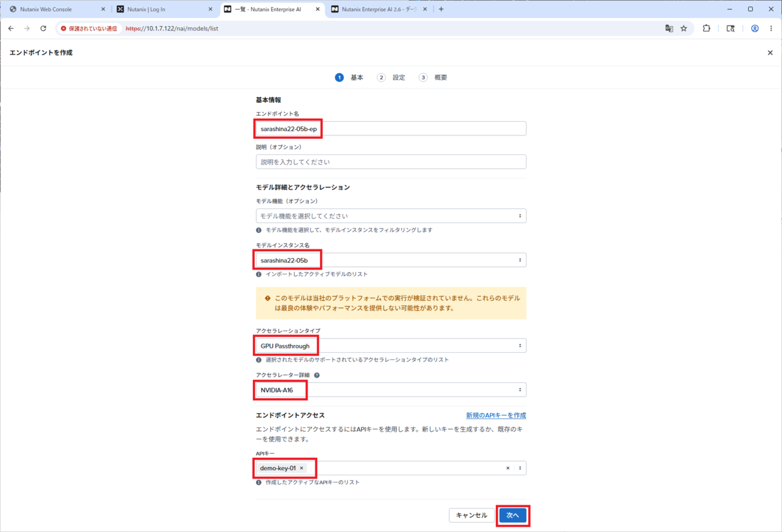Go forward with the browser forward arrow
This screenshot has width=782, height=532.
[x=27, y=29]
